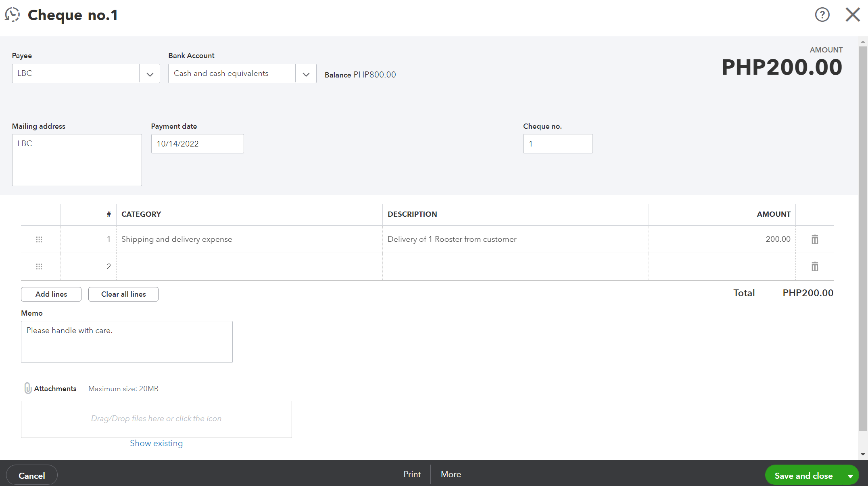Click Print in the footer bar
The image size is (868, 486).
tap(412, 474)
